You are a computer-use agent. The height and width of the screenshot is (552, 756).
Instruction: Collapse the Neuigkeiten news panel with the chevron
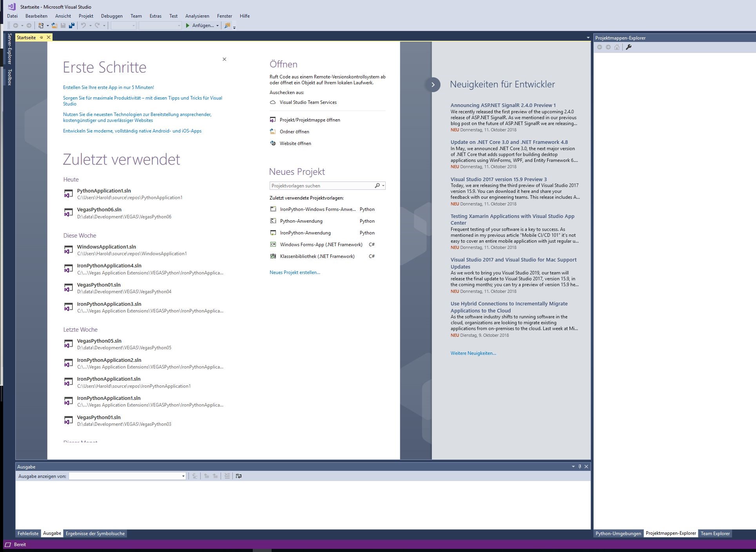tap(433, 85)
